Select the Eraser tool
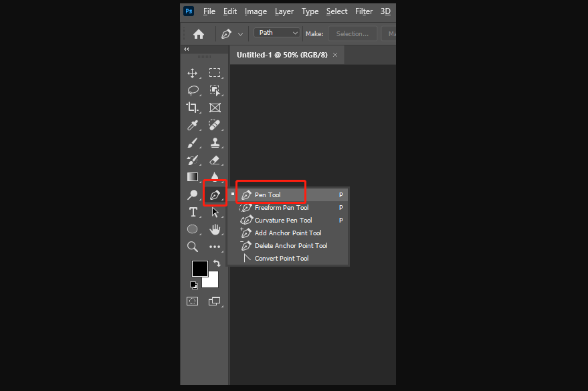 coord(215,160)
